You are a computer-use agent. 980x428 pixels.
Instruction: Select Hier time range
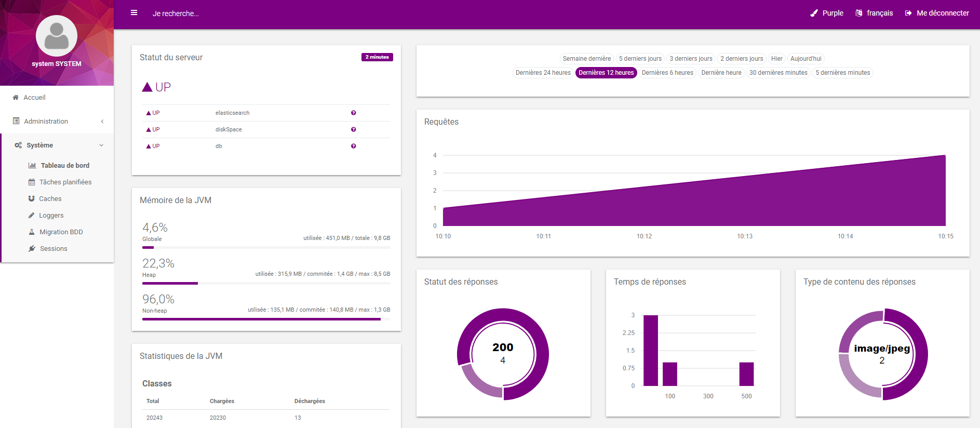[x=777, y=59]
